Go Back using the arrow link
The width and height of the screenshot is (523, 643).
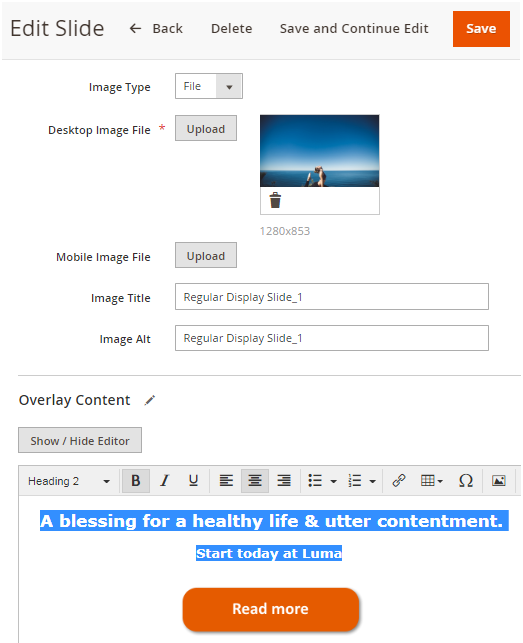[156, 29]
